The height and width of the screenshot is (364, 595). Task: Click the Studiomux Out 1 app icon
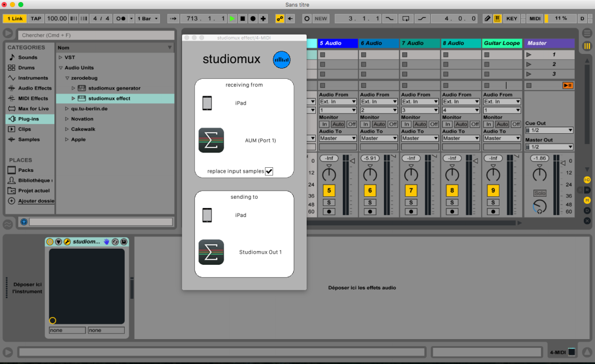point(212,252)
